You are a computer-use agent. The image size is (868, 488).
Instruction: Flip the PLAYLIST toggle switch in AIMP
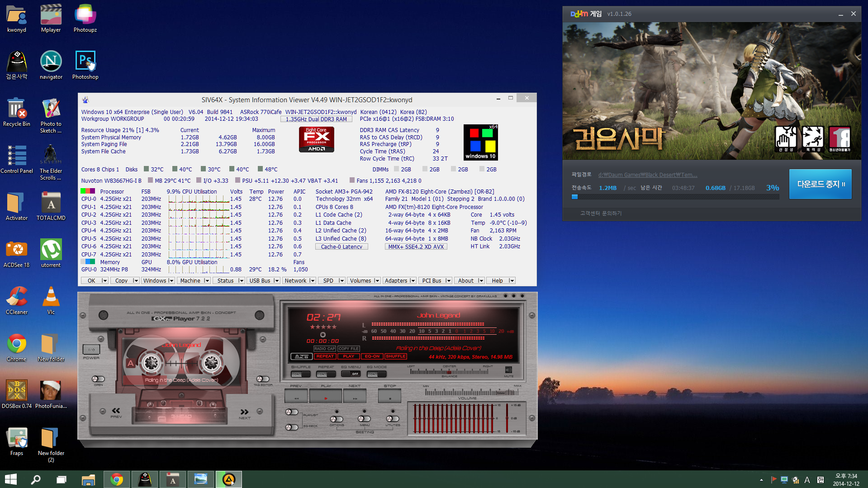[292, 412]
